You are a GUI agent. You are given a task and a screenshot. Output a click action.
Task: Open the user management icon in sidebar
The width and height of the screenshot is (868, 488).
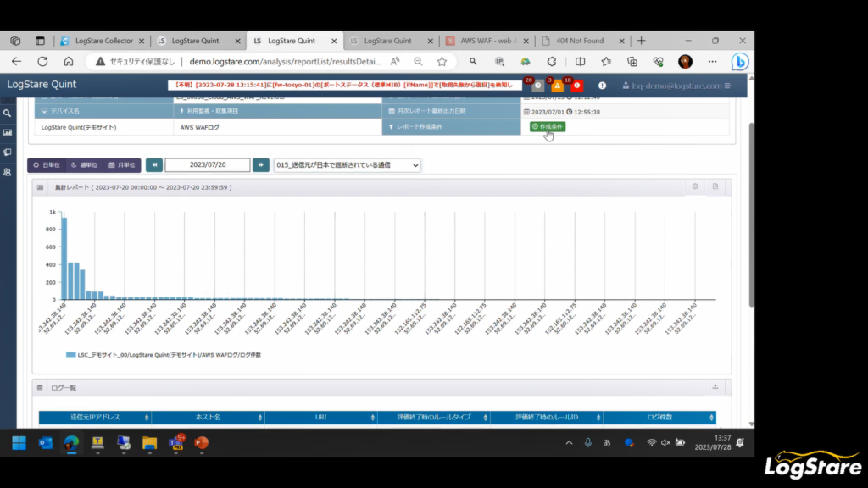(x=7, y=172)
